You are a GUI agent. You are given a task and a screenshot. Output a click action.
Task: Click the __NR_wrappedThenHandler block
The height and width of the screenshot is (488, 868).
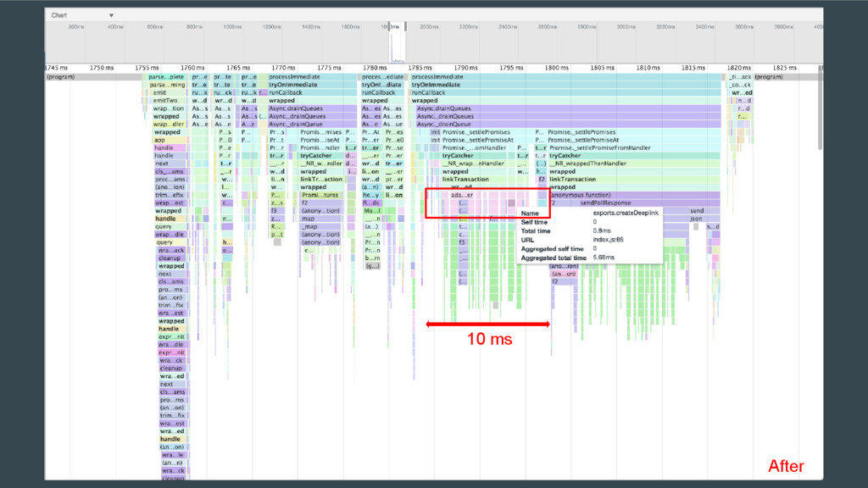click(x=593, y=164)
